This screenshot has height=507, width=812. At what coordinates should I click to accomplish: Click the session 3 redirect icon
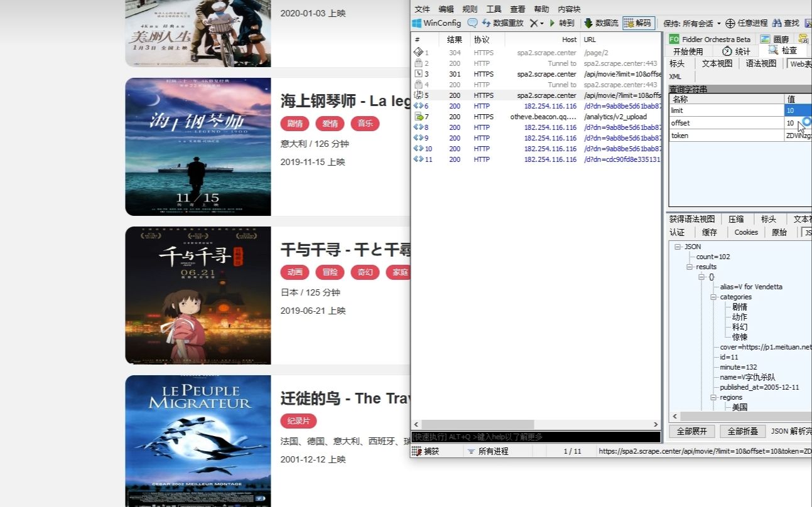point(418,74)
